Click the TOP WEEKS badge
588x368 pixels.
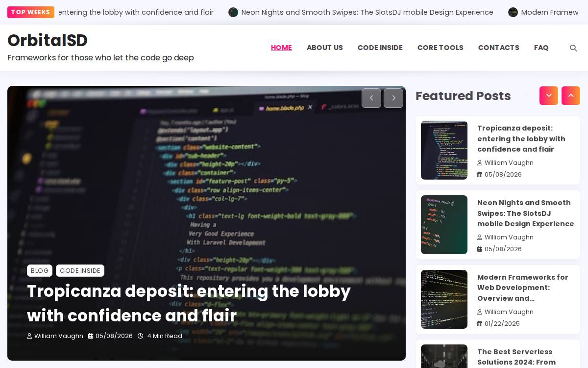30,12
